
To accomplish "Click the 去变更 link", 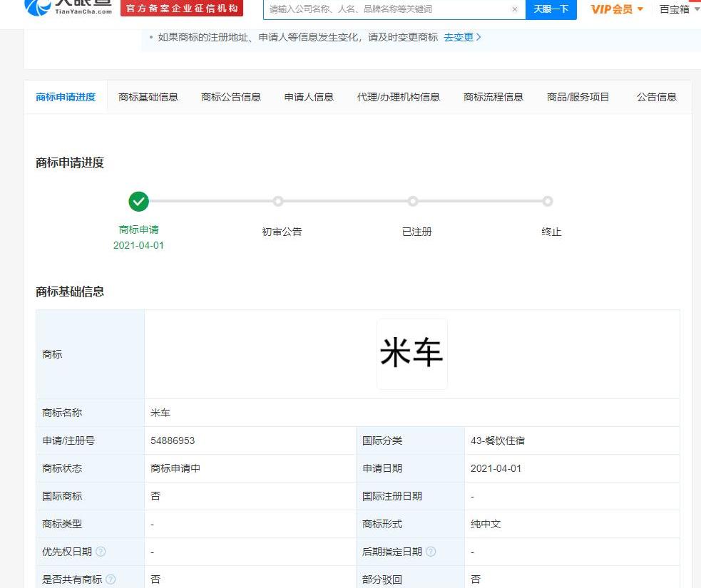I will (462, 37).
